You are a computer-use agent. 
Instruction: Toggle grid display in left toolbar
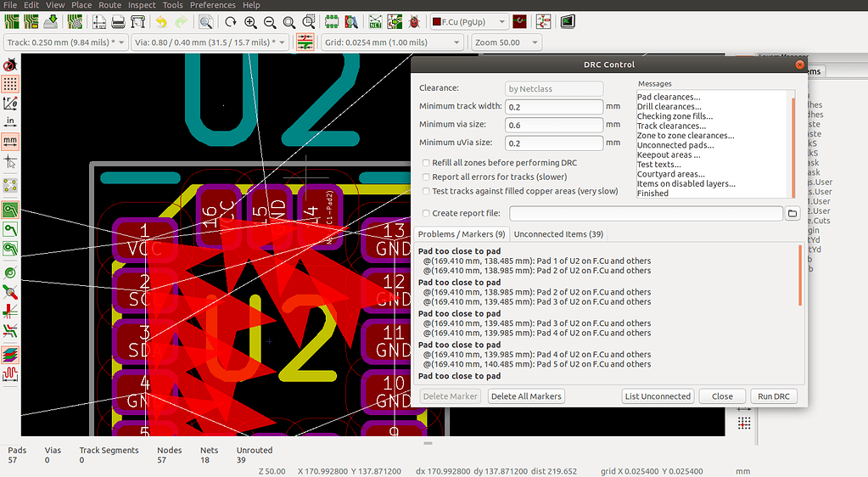[x=10, y=83]
